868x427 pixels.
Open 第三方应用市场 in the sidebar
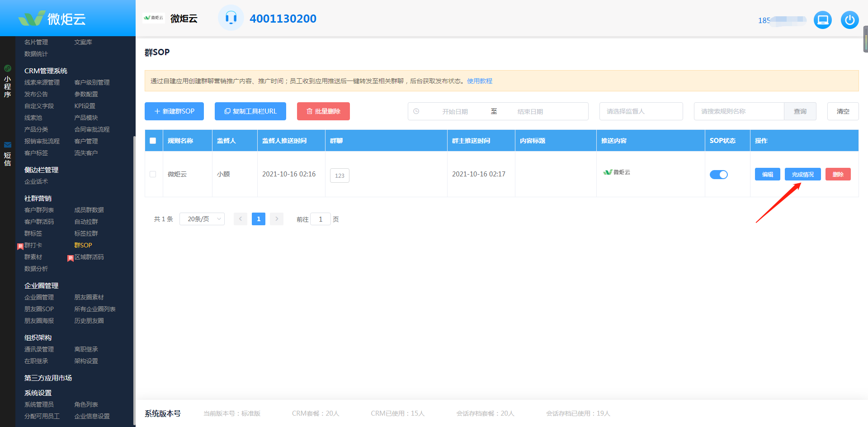click(x=48, y=378)
